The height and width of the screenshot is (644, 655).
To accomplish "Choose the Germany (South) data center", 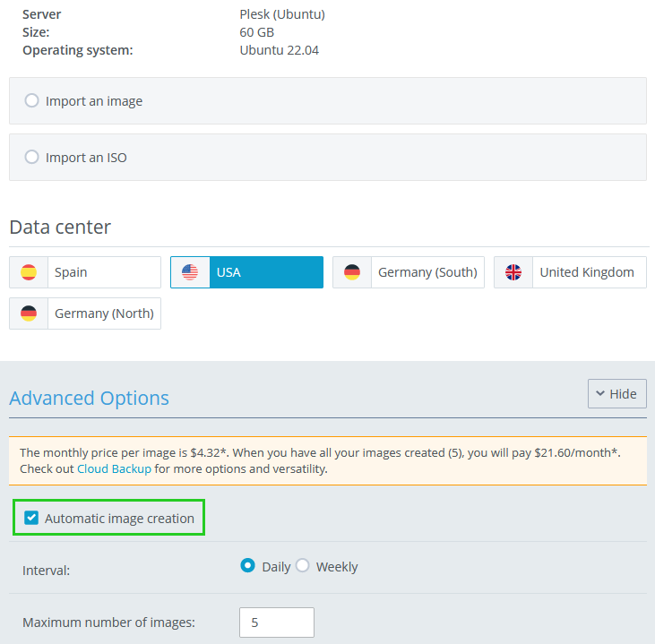I will [x=427, y=272].
